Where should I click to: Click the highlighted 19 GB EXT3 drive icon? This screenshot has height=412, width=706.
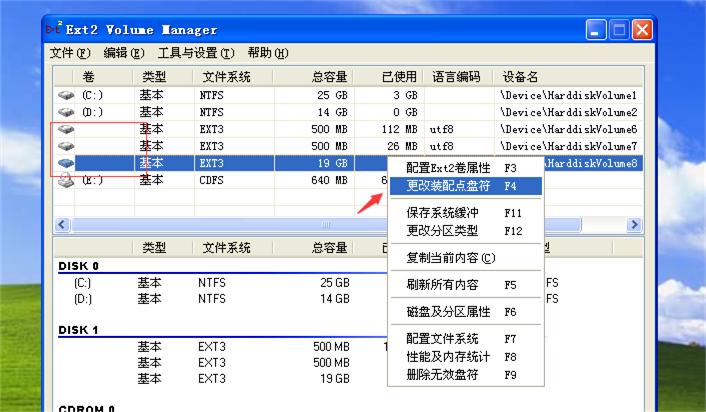point(66,163)
